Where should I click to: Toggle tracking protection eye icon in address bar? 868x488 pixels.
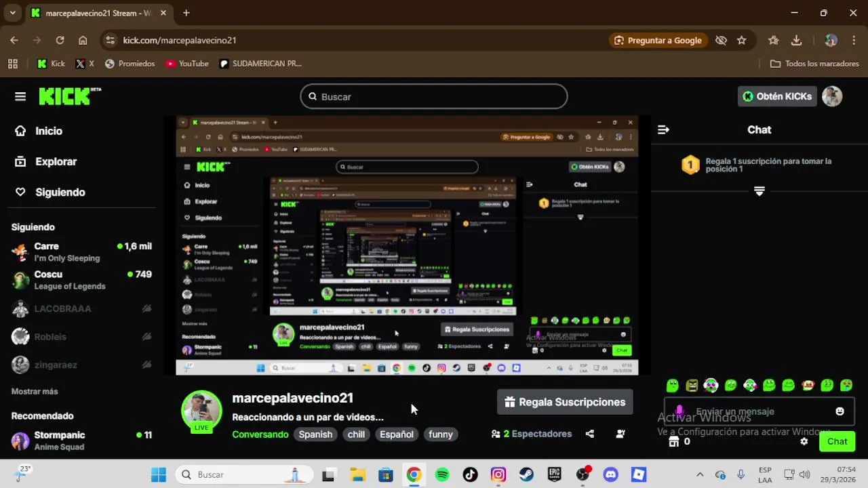tap(721, 40)
